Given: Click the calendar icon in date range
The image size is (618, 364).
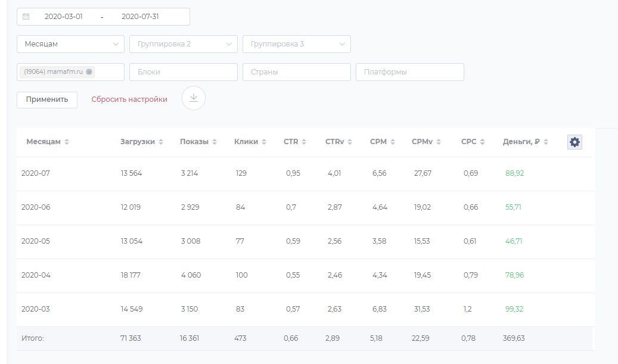Looking at the screenshot, I should tap(26, 17).
